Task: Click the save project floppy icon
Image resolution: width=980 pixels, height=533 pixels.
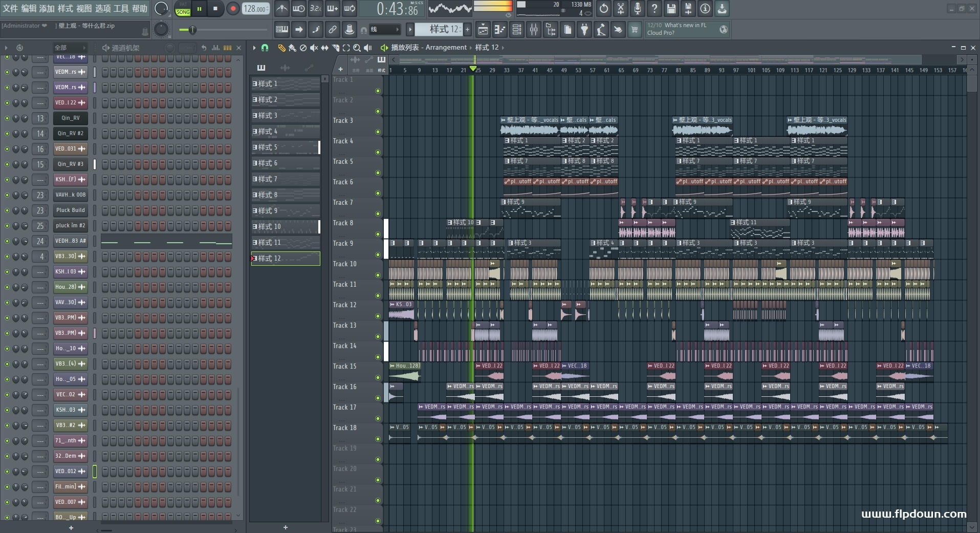Action: [671, 9]
